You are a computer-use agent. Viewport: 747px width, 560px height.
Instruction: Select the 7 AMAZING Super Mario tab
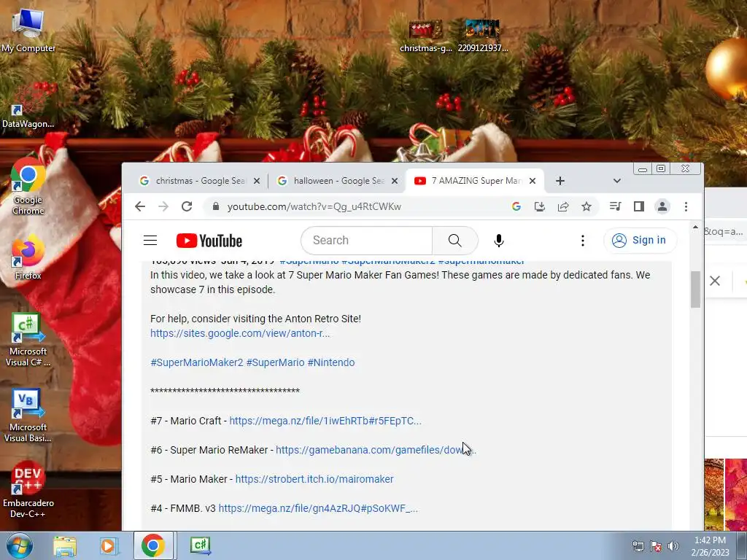(475, 181)
